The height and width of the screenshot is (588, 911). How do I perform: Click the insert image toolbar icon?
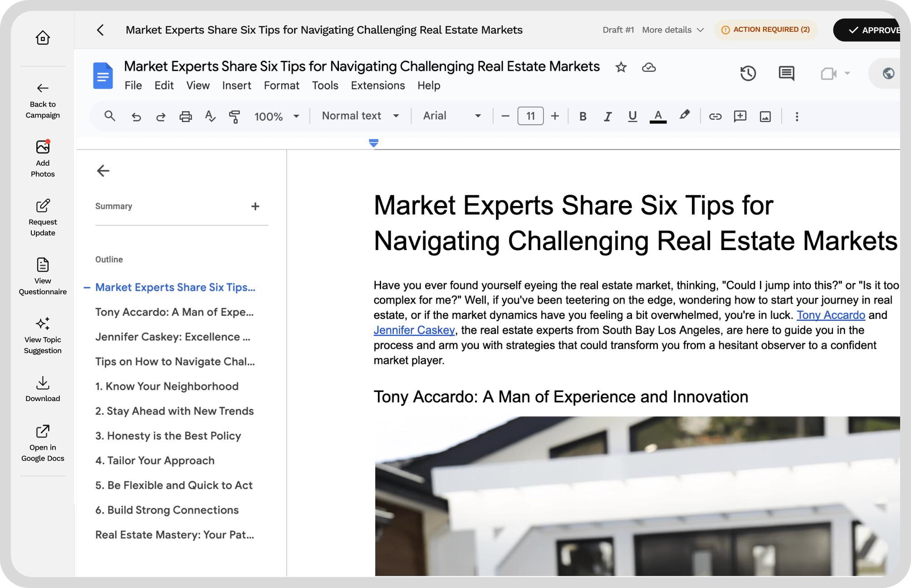point(765,117)
